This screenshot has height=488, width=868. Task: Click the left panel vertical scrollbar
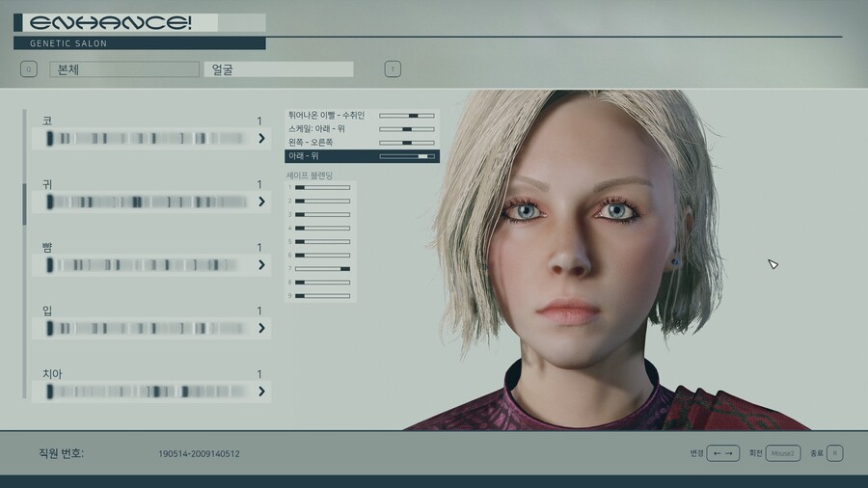(x=25, y=203)
